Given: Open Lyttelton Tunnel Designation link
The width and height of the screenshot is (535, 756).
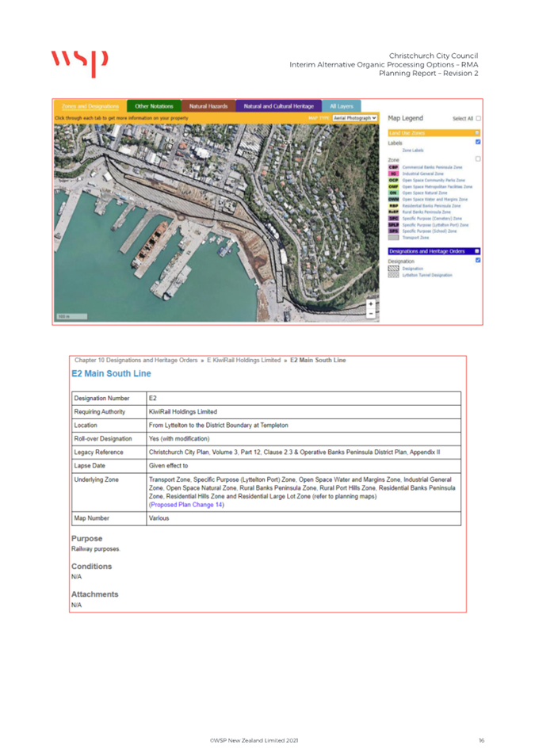Looking at the screenshot, I should point(427,275).
